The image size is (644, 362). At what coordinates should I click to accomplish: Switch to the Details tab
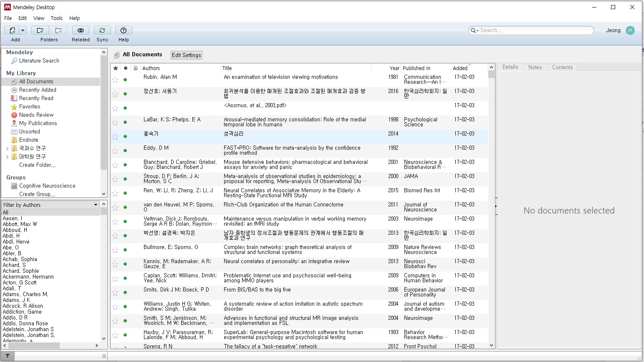tap(510, 67)
